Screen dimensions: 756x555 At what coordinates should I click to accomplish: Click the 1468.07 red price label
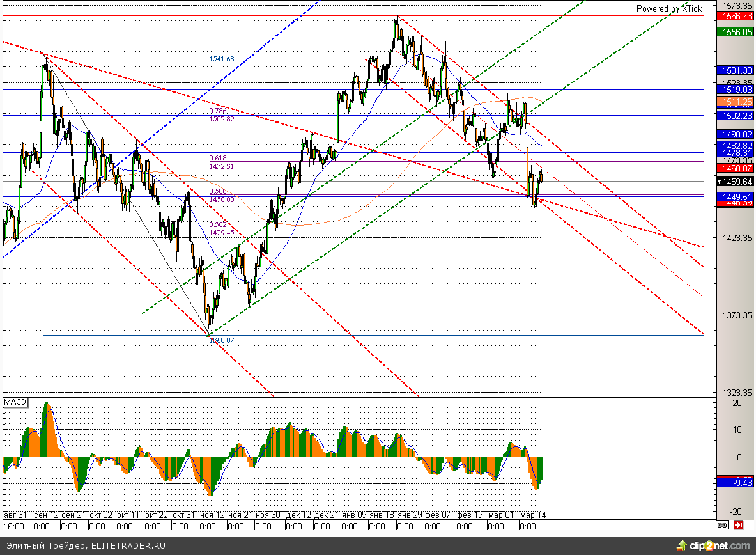[735, 168]
